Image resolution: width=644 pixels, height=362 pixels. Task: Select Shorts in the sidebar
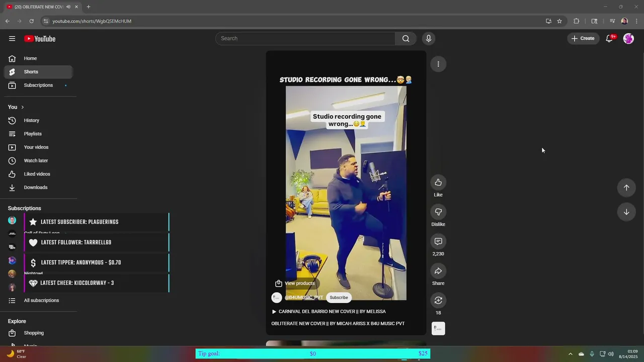(x=38, y=72)
